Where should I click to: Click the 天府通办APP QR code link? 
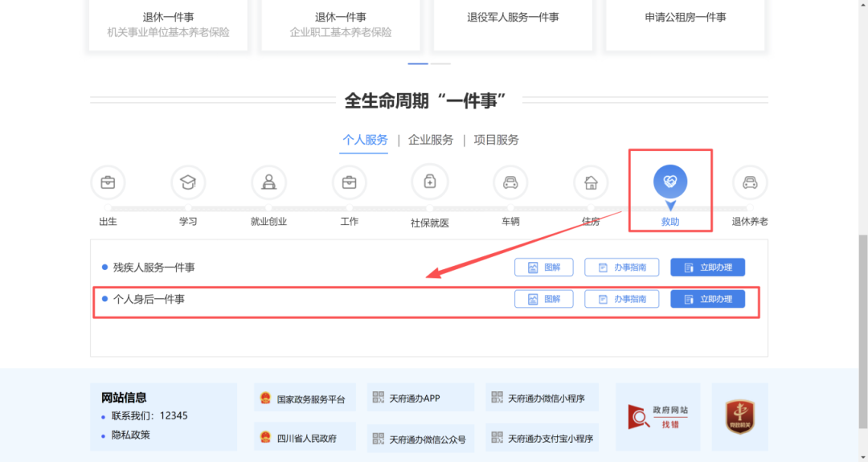[420, 398]
